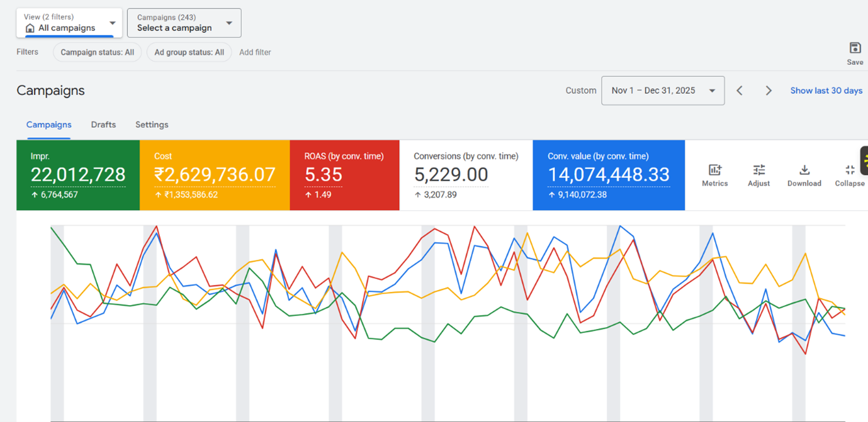The width and height of the screenshot is (868, 422).
Task: Collapse the chart panel
Action: (x=849, y=170)
